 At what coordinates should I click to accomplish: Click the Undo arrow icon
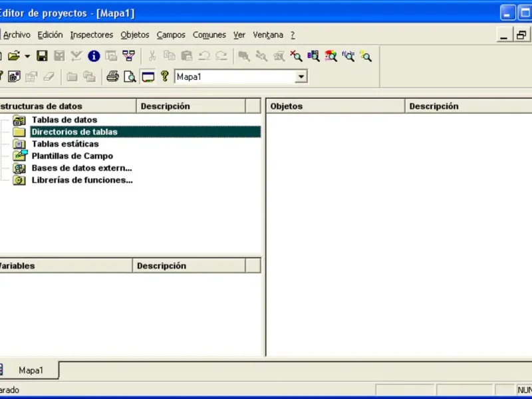point(204,56)
